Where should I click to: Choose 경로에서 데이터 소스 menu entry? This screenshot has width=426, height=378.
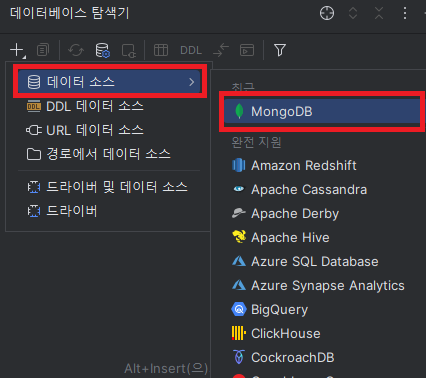(x=109, y=154)
